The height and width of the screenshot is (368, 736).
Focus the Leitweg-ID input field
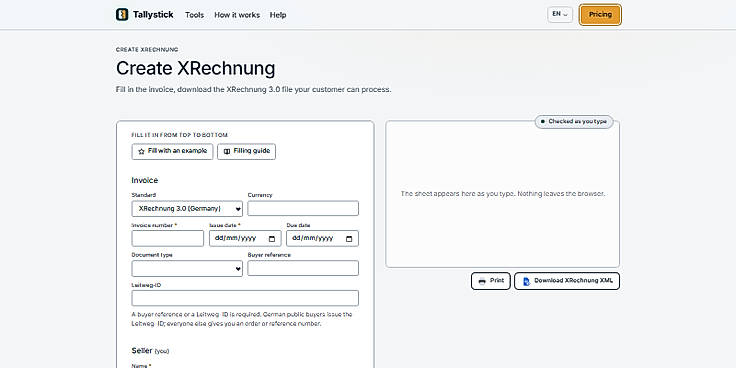click(245, 298)
